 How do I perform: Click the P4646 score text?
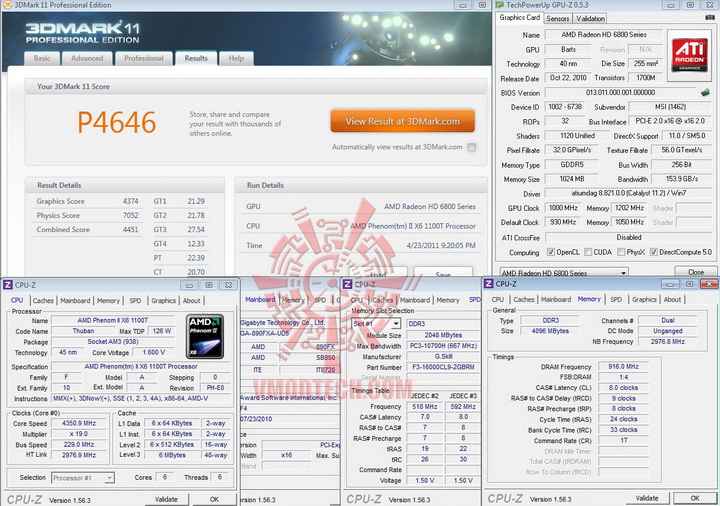pyautogui.click(x=117, y=122)
